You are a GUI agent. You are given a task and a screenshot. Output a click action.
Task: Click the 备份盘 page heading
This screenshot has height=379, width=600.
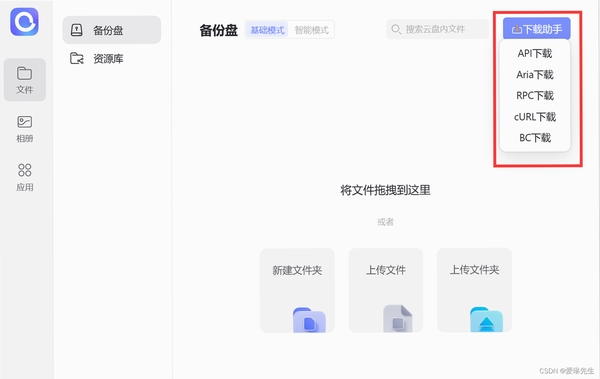click(218, 30)
